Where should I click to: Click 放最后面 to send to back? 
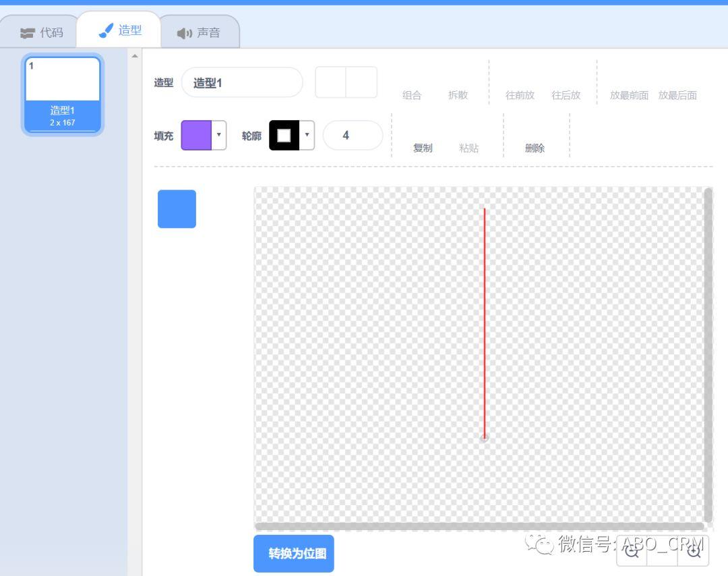tap(677, 94)
